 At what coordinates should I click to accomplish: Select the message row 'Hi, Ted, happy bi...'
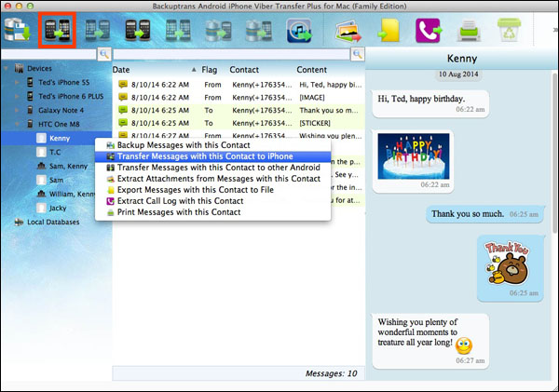239,85
